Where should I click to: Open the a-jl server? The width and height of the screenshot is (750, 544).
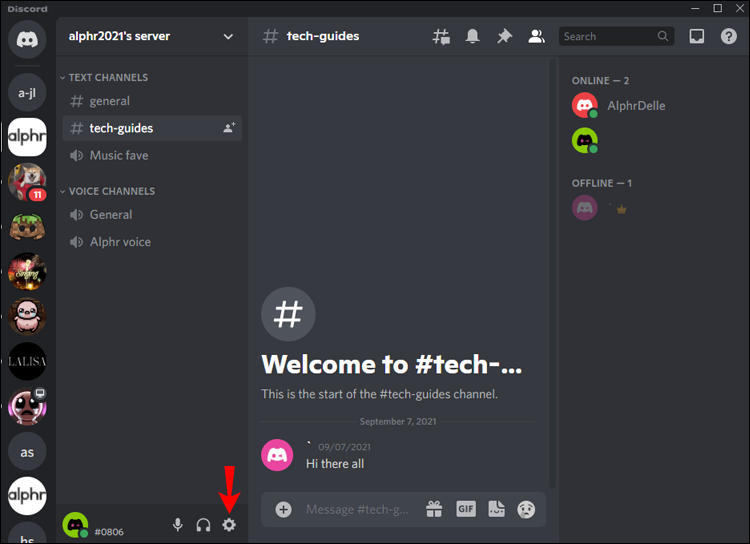[27, 92]
